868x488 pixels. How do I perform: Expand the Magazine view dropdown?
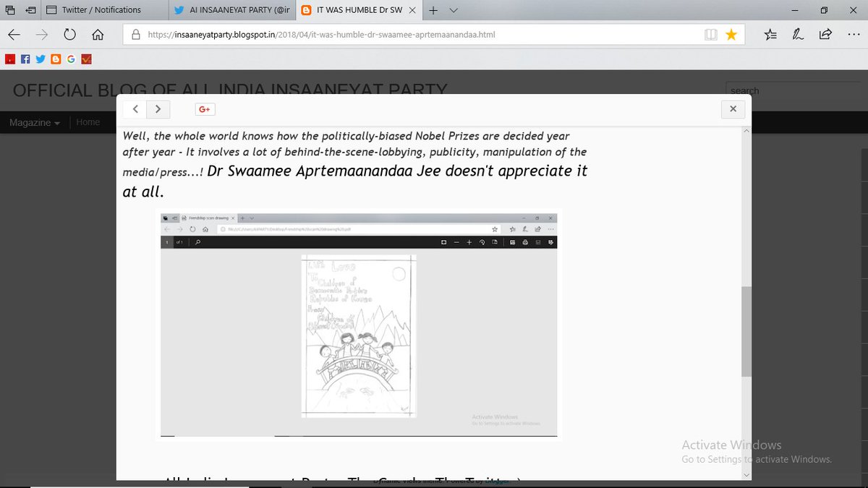click(x=35, y=123)
